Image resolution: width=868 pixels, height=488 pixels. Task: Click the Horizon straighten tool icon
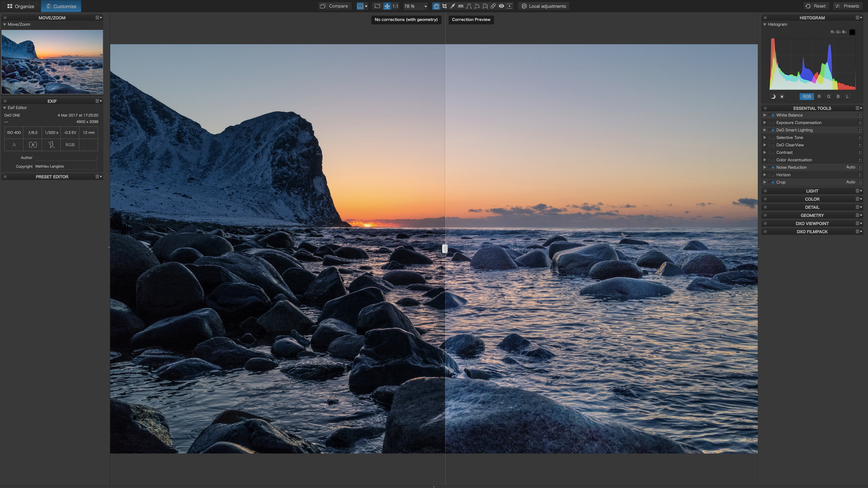460,6
